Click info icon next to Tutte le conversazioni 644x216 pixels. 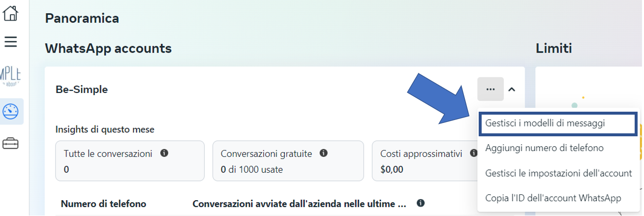pyautogui.click(x=164, y=153)
